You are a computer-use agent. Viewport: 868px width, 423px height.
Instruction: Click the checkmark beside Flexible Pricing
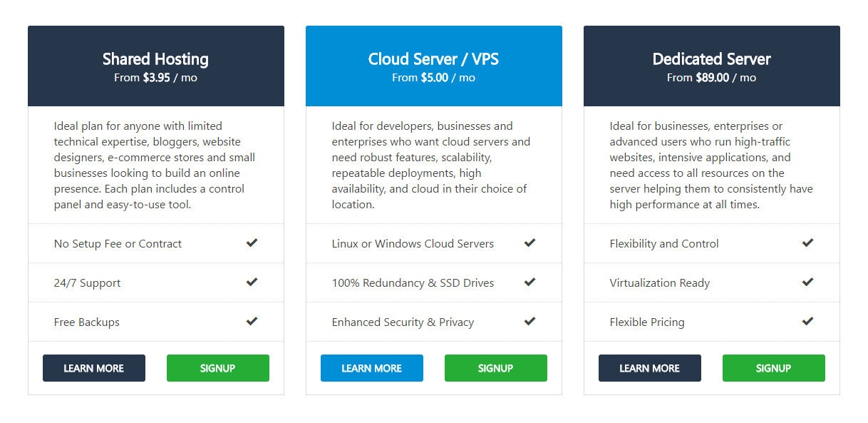pyautogui.click(x=807, y=321)
